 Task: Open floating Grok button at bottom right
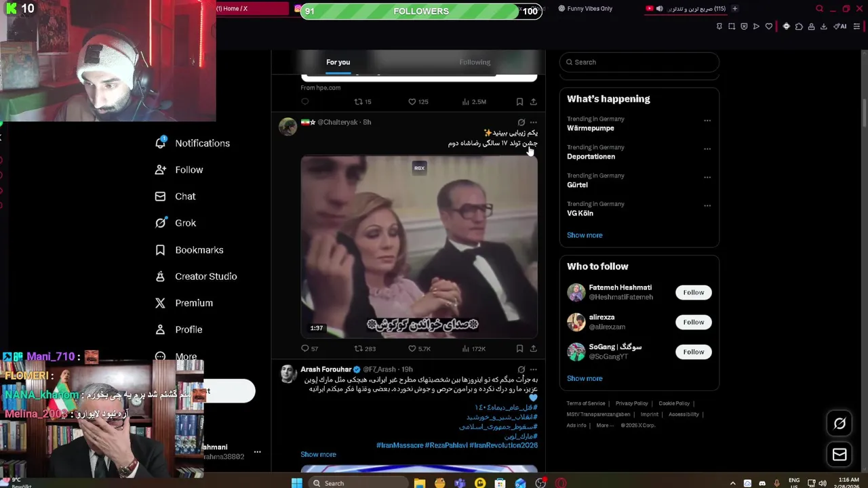pyautogui.click(x=840, y=424)
